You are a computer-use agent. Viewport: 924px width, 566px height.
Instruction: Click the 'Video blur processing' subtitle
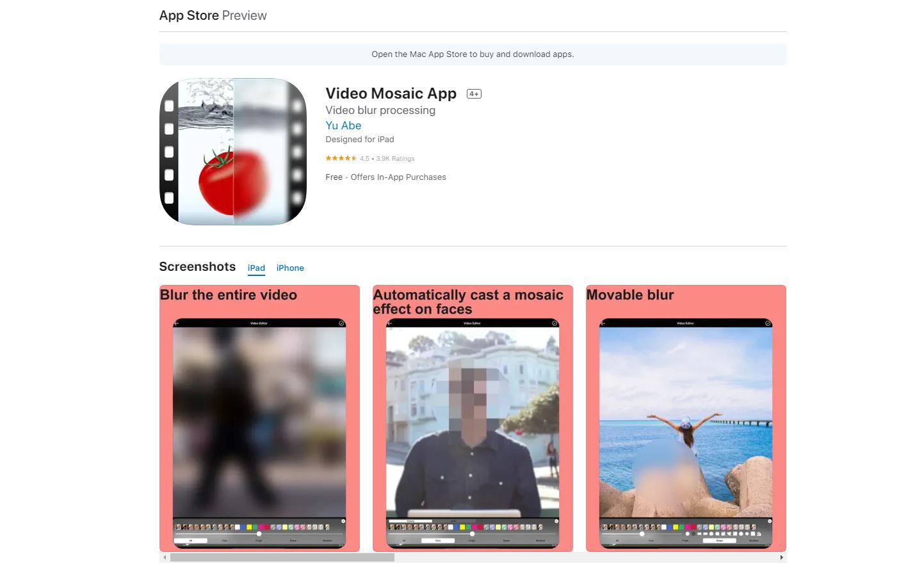point(380,110)
